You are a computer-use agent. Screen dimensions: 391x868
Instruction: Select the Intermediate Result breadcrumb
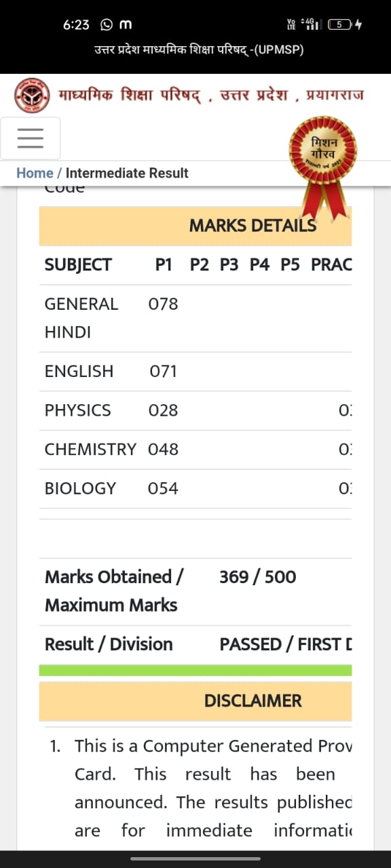click(x=127, y=173)
